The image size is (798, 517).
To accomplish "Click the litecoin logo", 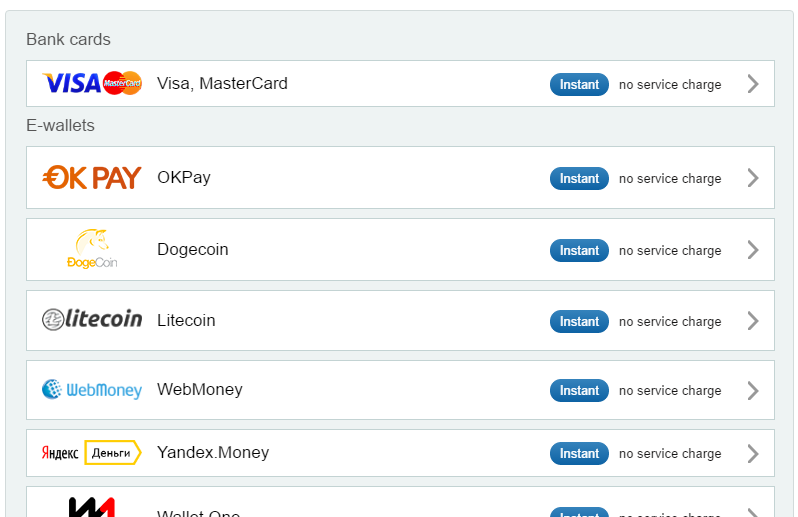I will tap(92, 320).
